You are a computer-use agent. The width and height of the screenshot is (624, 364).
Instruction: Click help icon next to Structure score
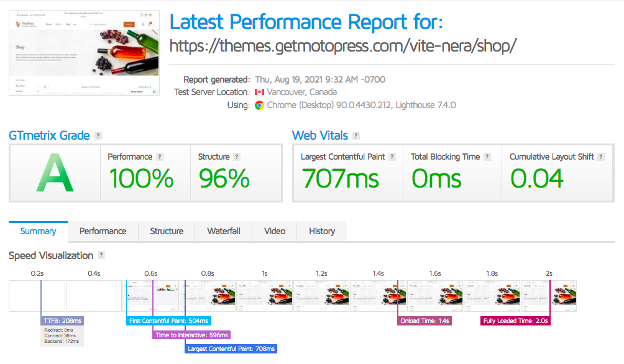[237, 157]
